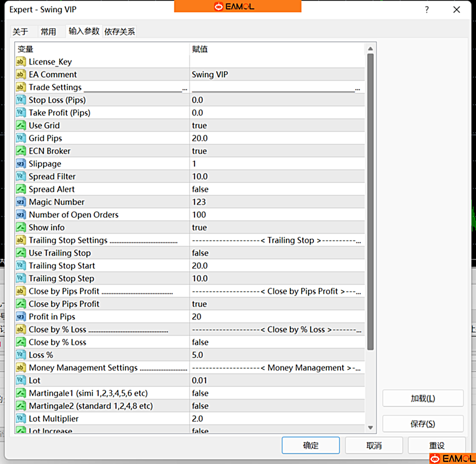Click the Grid Pips double-type icon
This screenshot has width=476, height=464.
click(21, 138)
